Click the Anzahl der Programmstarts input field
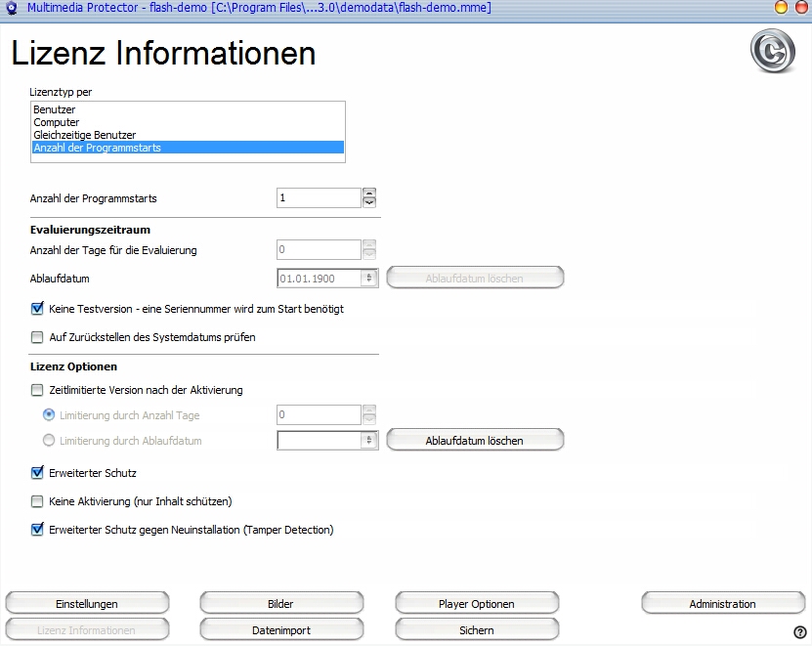 pyautogui.click(x=318, y=198)
